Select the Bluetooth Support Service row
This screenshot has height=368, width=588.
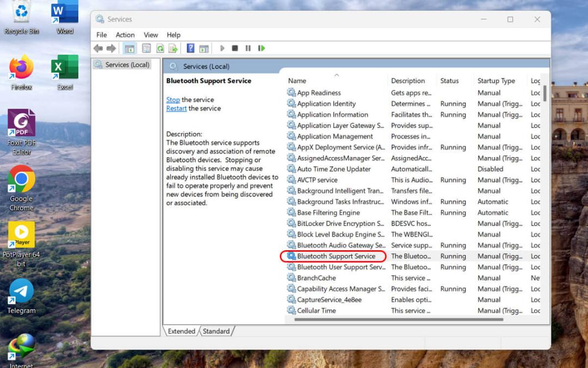413,256
